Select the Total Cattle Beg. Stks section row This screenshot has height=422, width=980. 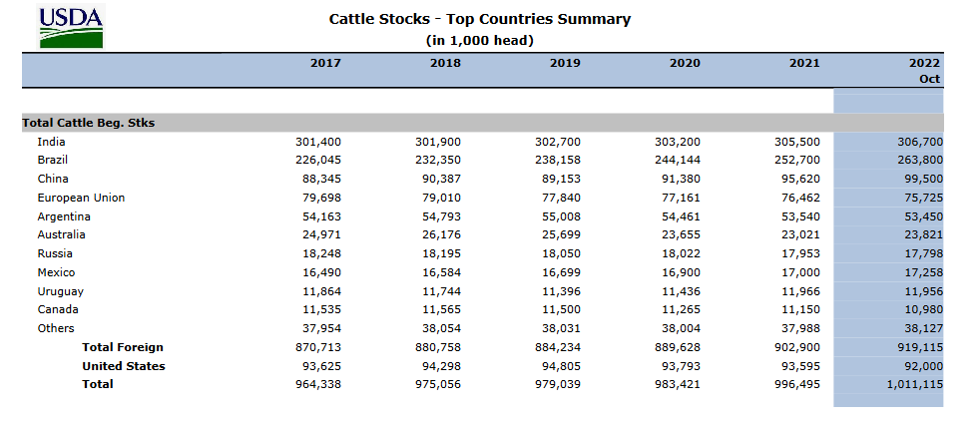(x=482, y=123)
